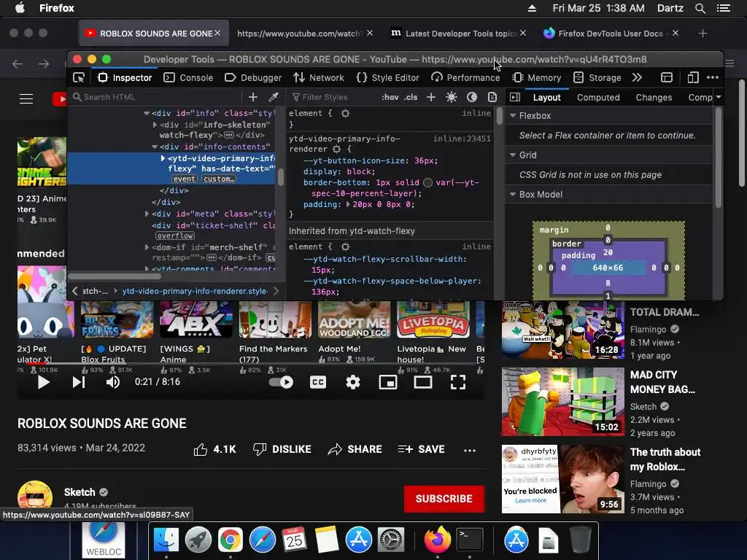Collapse the div id="info" node
The image size is (747, 560).
pyautogui.click(x=146, y=113)
